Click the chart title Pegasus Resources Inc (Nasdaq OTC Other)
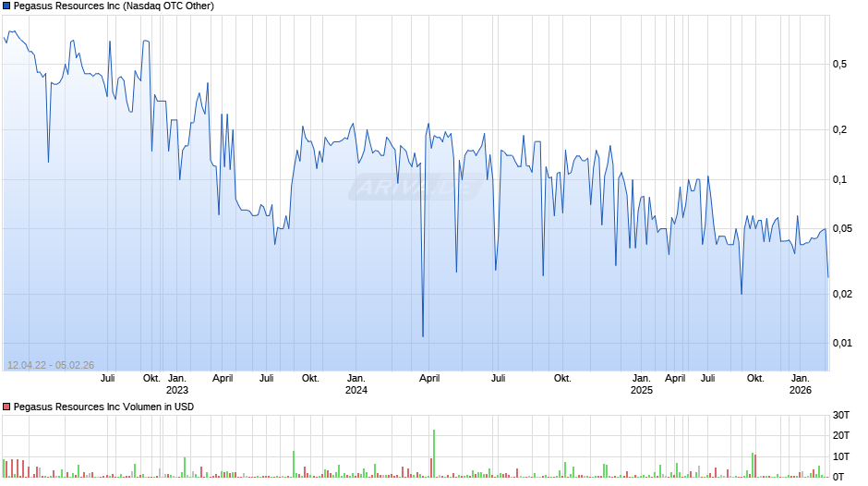The height and width of the screenshot is (486, 868). 114,6
